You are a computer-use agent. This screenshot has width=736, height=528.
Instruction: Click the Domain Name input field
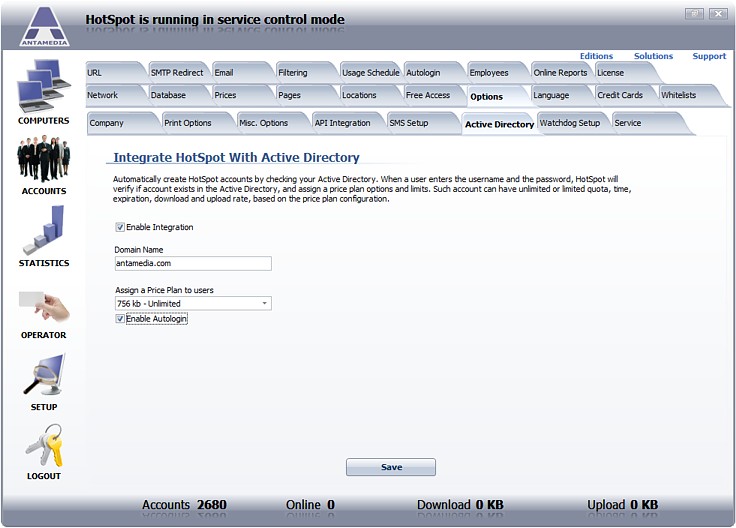point(193,263)
